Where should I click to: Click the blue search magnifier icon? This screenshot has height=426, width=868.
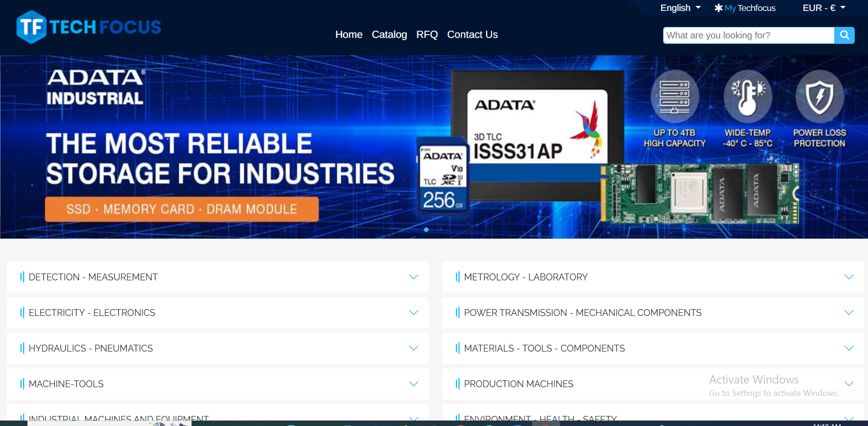tap(844, 35)
